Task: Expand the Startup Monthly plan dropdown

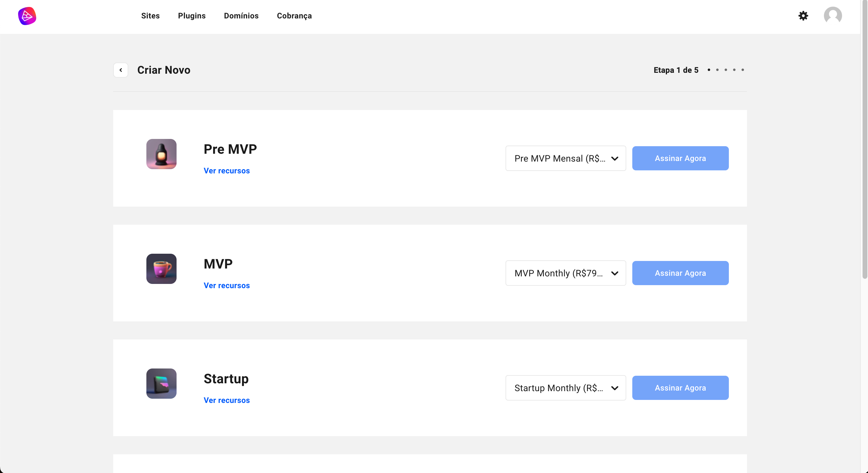Action: [x=565, y=388]
